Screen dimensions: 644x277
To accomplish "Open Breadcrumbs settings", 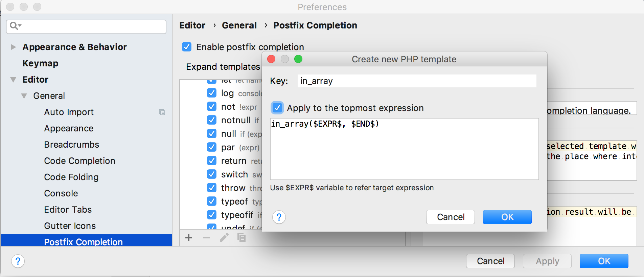I will [71, 145].
